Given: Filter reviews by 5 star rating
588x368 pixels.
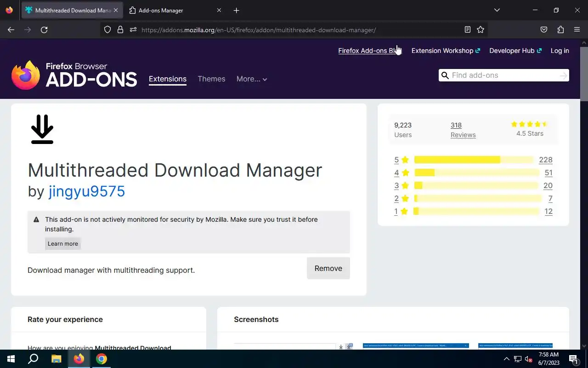Looking at the screenshot, I should (401, 160).
